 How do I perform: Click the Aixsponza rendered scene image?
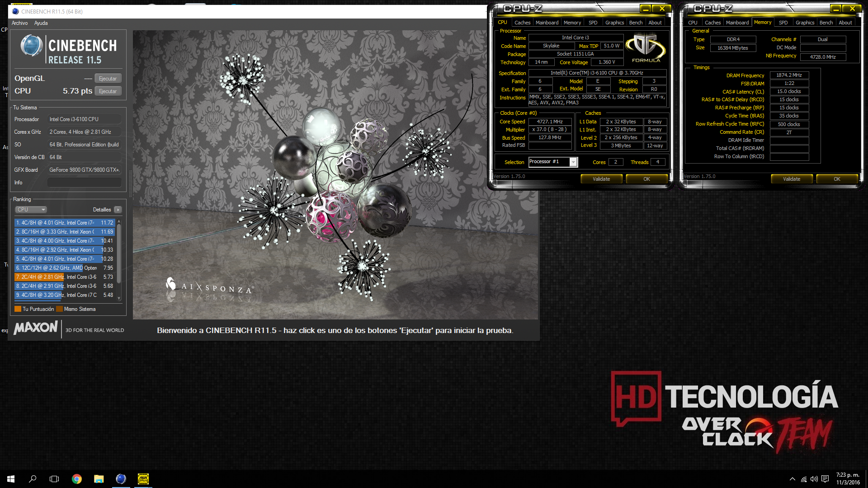tap(335, 175)
